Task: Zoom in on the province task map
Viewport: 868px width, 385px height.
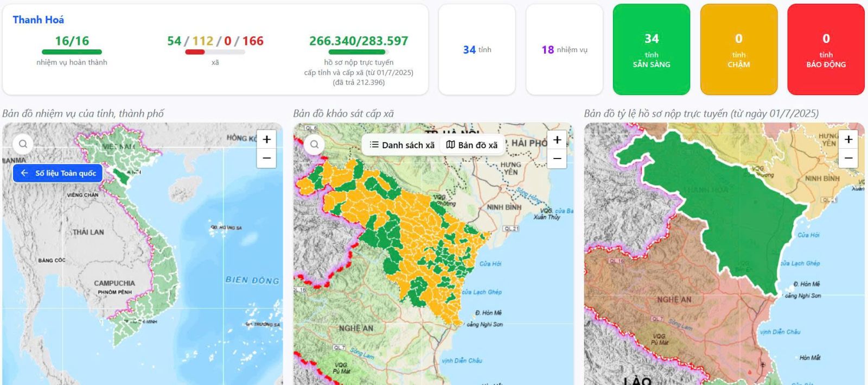Action: point(266,140)
